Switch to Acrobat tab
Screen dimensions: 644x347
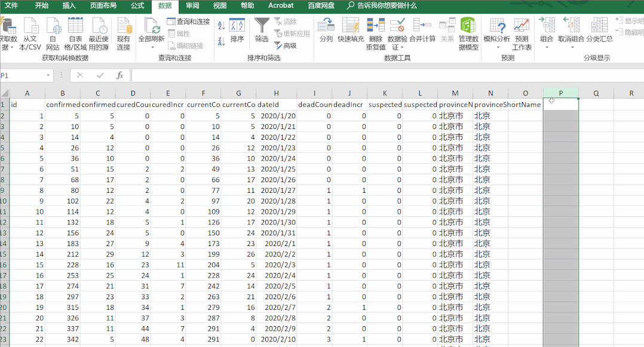tap(281, 6)
